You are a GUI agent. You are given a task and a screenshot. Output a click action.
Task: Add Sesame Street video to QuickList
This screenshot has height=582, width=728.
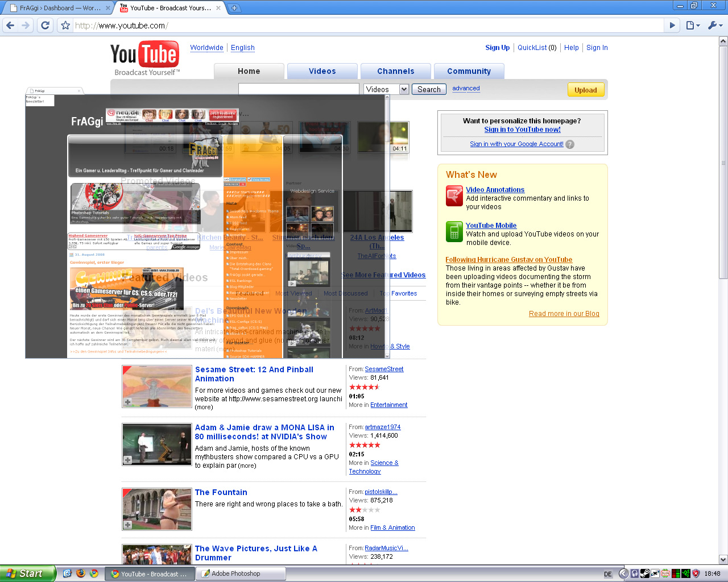(128, 402)
